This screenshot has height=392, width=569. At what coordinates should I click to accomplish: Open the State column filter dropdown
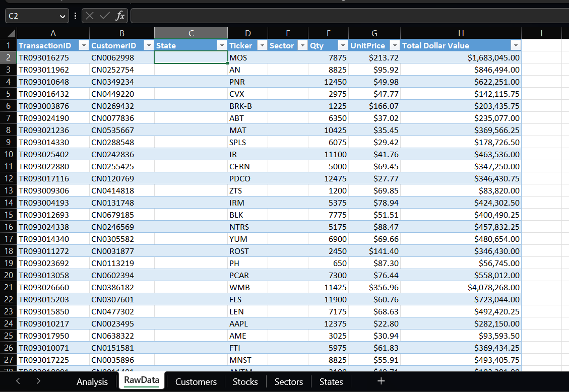pos(222,45)
